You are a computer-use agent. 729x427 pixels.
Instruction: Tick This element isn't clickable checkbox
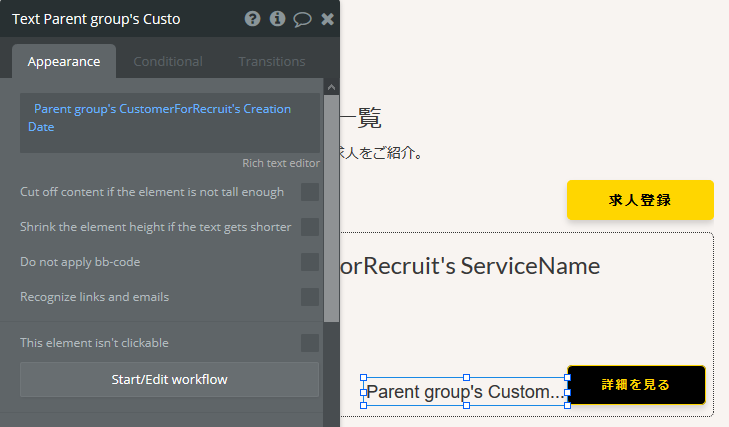pos(310,343)
